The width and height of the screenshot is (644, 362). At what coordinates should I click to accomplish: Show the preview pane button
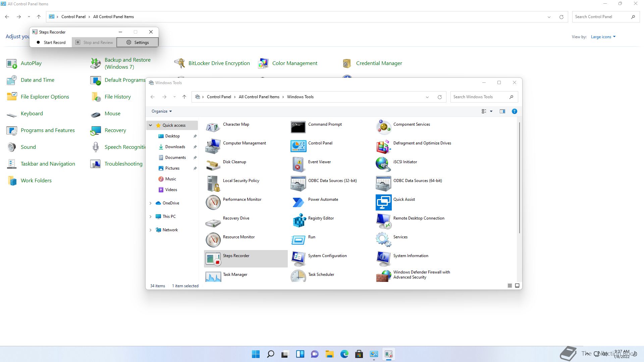[x=502, y=111]
